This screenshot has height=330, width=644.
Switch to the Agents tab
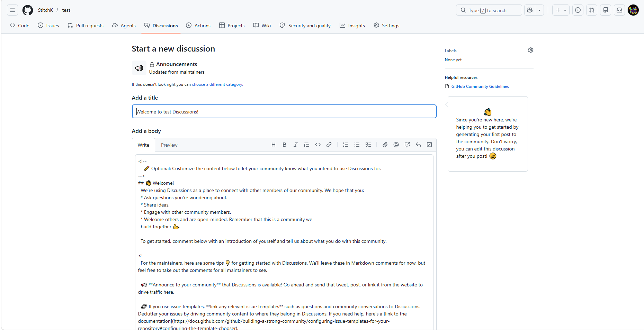[124, 25]
